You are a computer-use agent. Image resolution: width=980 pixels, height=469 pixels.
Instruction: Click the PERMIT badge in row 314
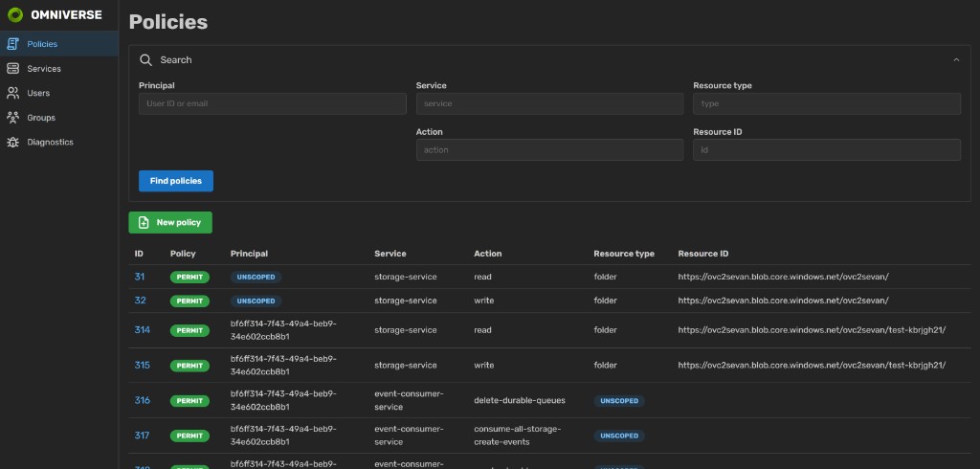tap(189, 330)
